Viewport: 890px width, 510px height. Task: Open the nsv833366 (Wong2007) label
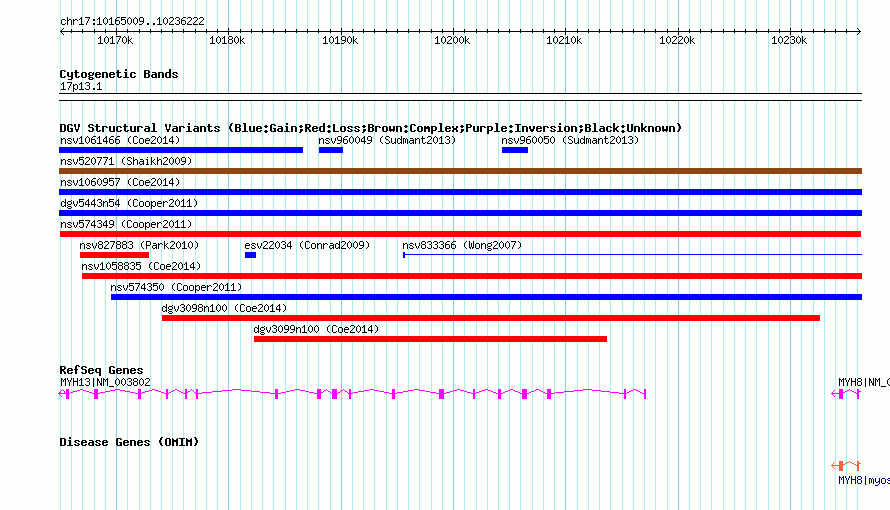[462, 245]
